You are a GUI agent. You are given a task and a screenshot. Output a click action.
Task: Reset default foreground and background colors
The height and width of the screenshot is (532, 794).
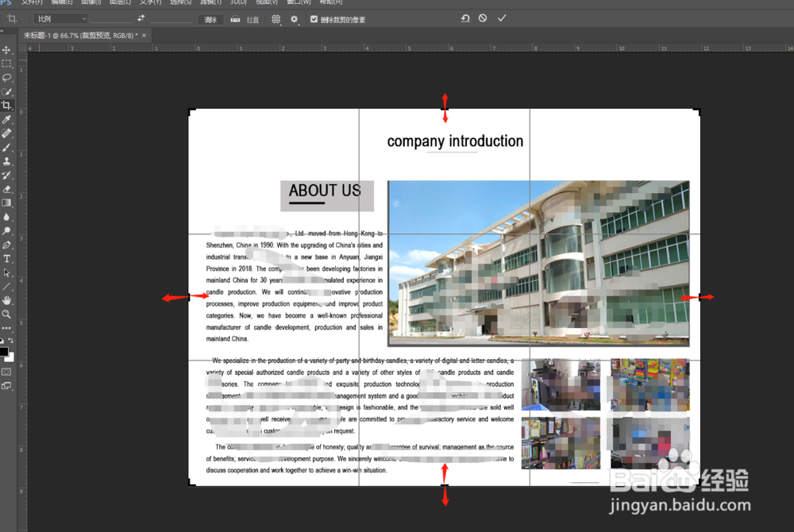click(x=2, y=341)
